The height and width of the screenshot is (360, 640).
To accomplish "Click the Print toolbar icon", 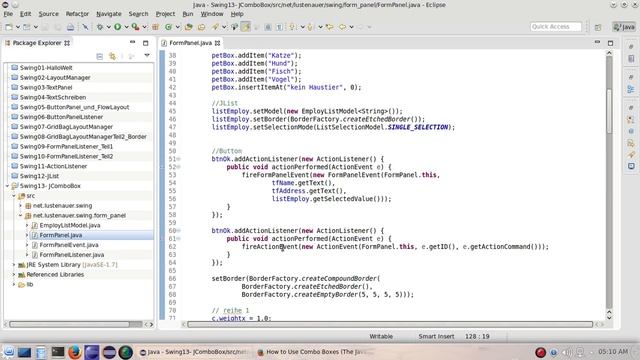I will [x=71, y=27].
